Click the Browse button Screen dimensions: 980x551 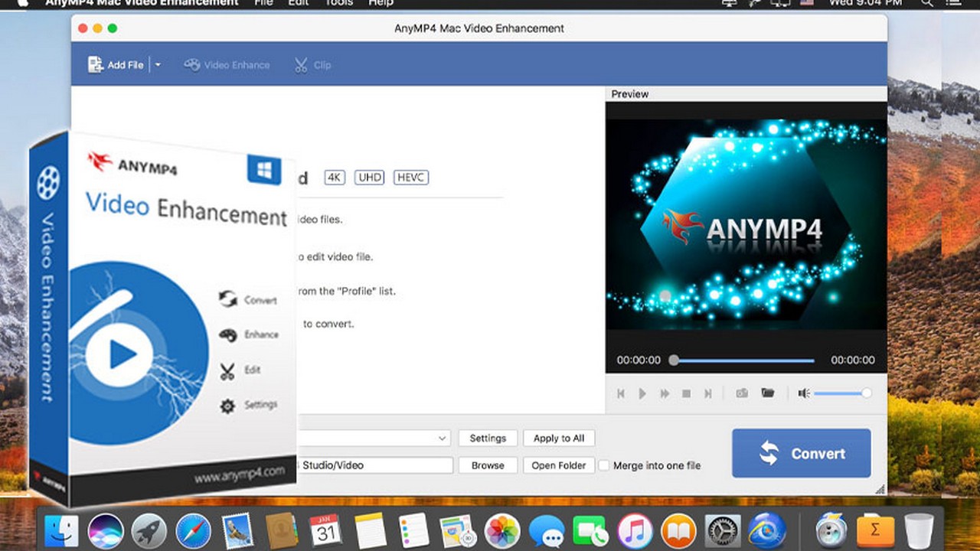tap(488, 465)
